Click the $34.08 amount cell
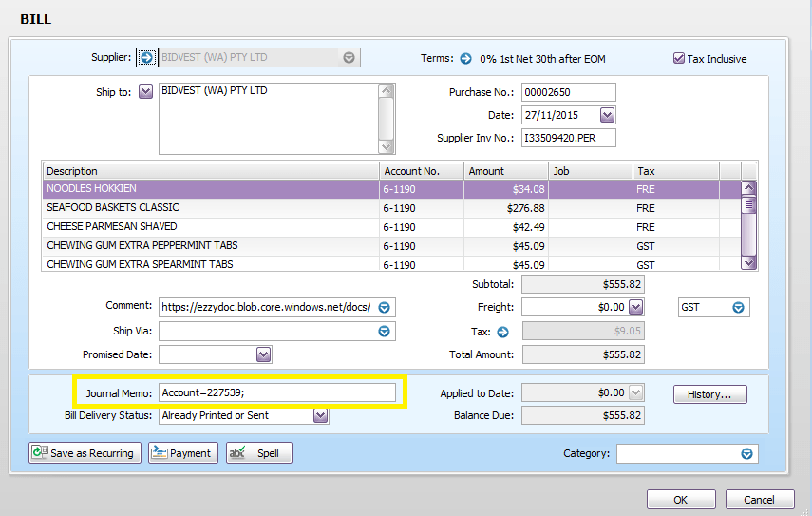Image resolution: width=812 pixels, height=516 pixels. point(506,189)
